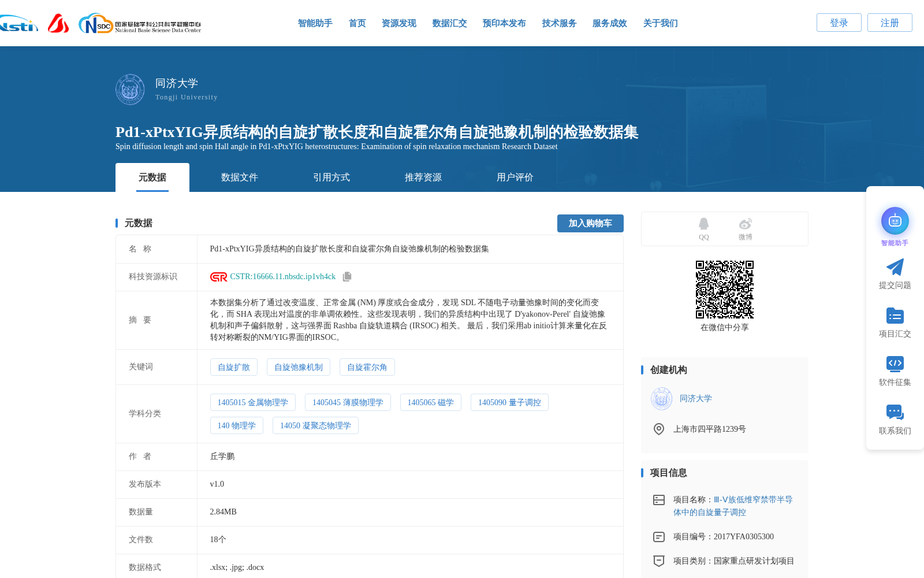Click subject tag 14050 凝聚态物理学
The height and width of the screenshot is (578, 924).
click(x=315, y=425)
